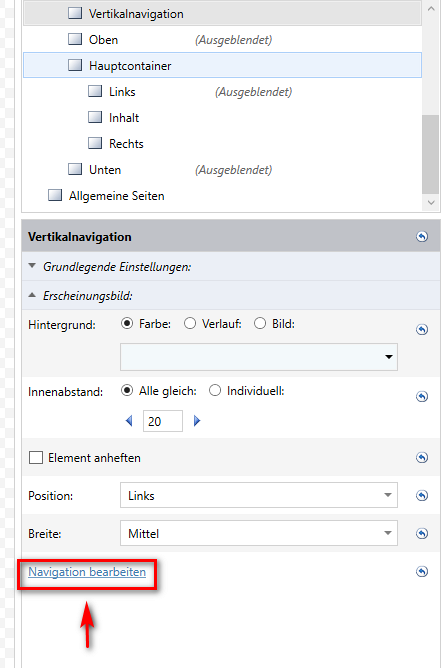Select the Verlauf background radio button

click(190, 324)
